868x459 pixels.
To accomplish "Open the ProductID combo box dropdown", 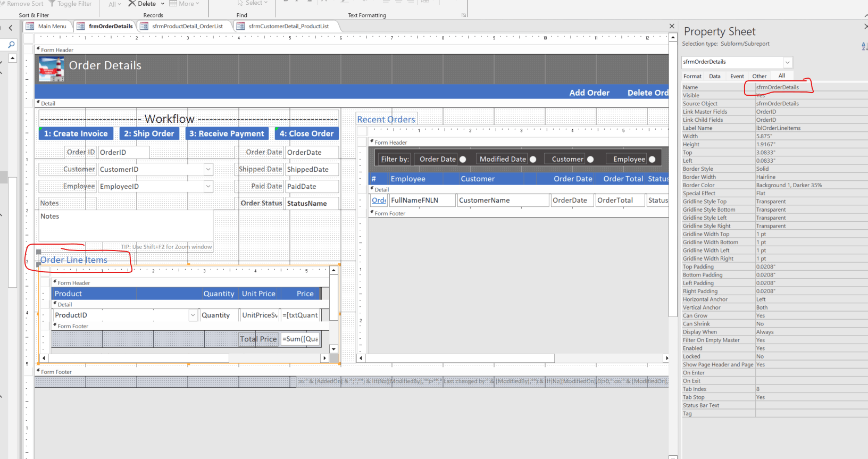I will 193,315.
